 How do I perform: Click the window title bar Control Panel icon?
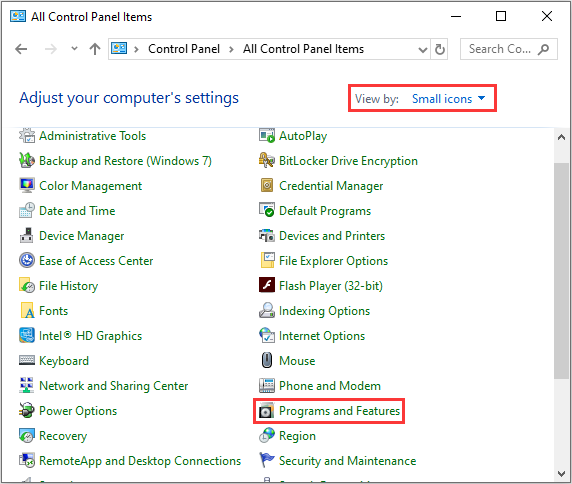(18, 16)
